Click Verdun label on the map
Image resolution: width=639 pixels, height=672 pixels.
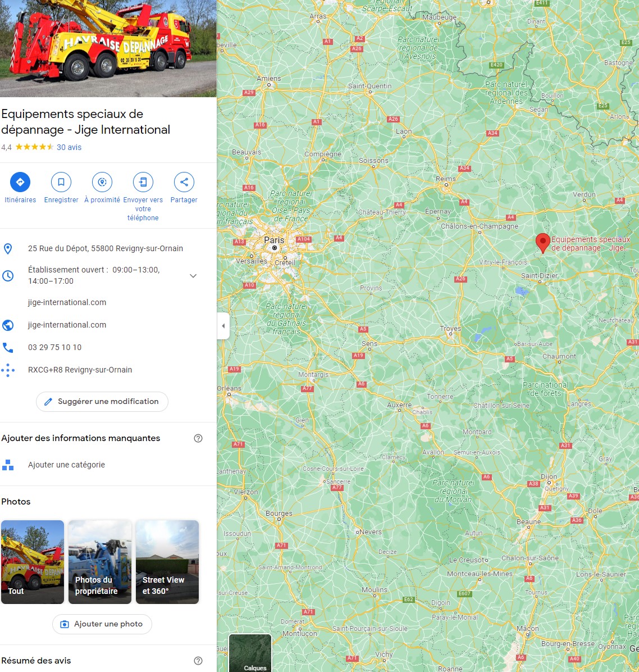tap(584, 194)
